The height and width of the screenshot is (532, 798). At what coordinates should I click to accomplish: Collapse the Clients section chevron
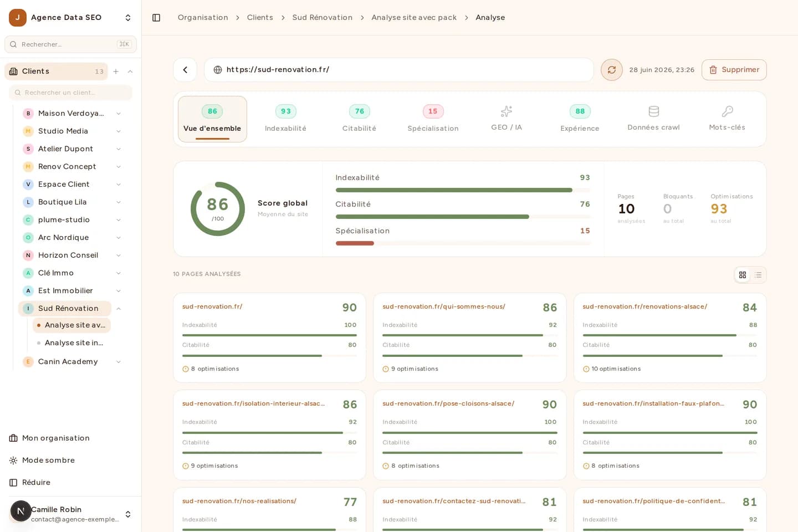pos(130,71)
